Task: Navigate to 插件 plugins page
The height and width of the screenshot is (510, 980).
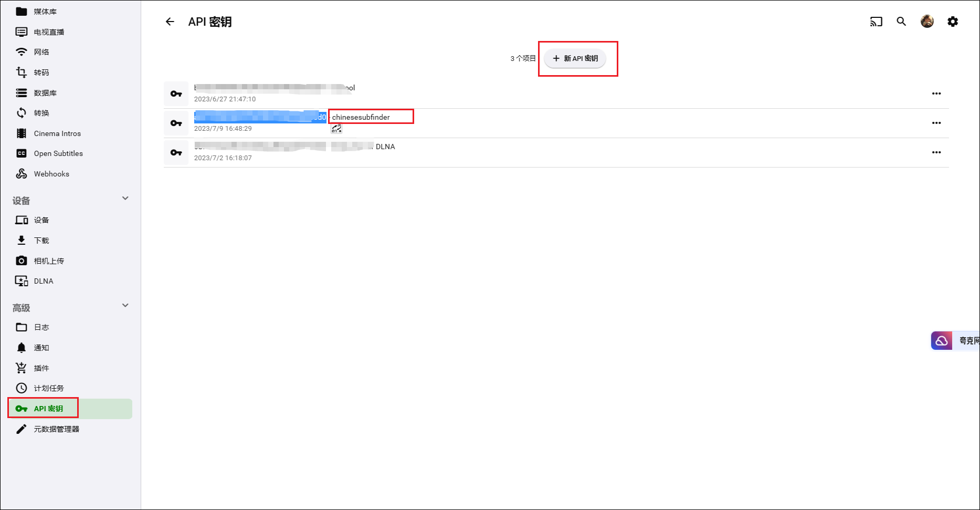Action: [x=41, y=368]
